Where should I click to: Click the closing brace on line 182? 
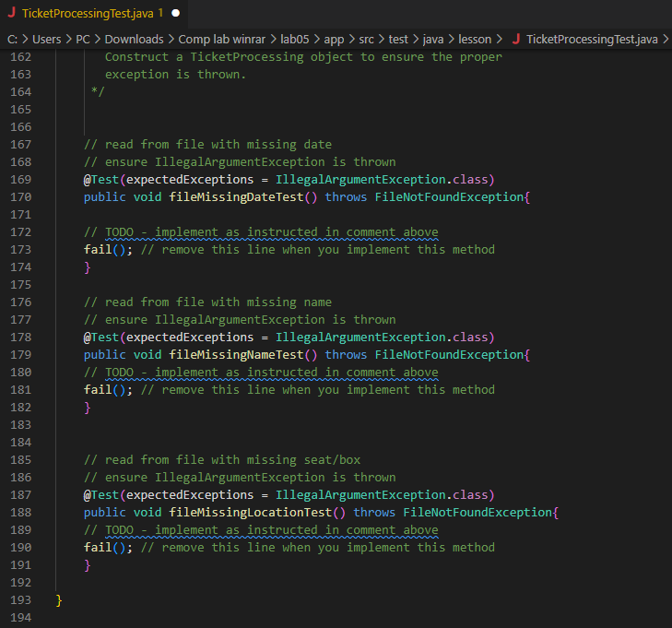click(x=88, y=408)
